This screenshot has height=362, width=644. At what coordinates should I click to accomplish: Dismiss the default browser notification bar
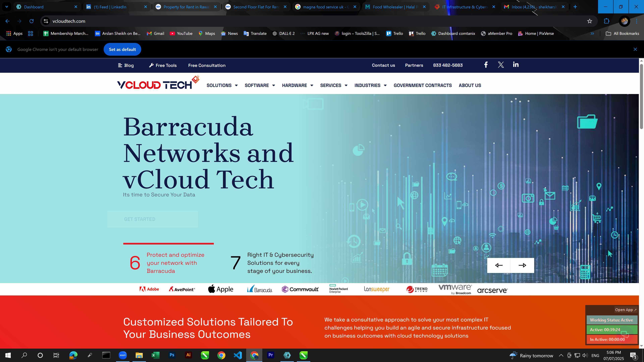[x=635, y=49]
